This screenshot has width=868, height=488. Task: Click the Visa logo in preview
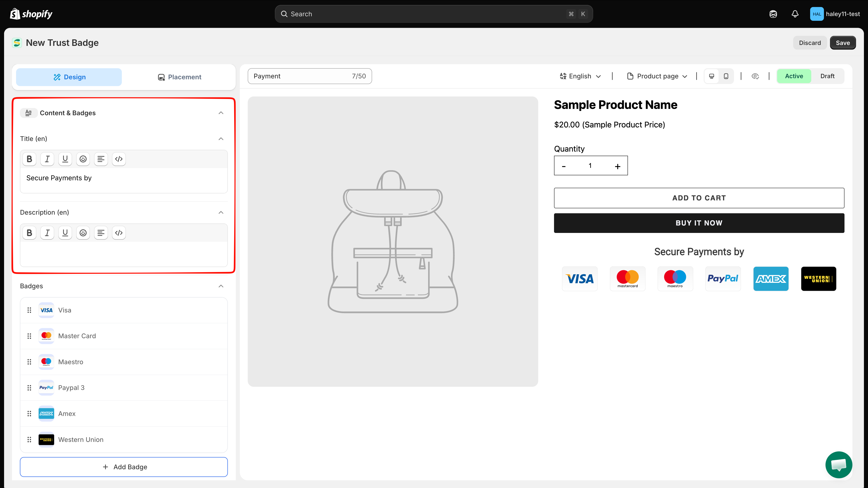580,279
